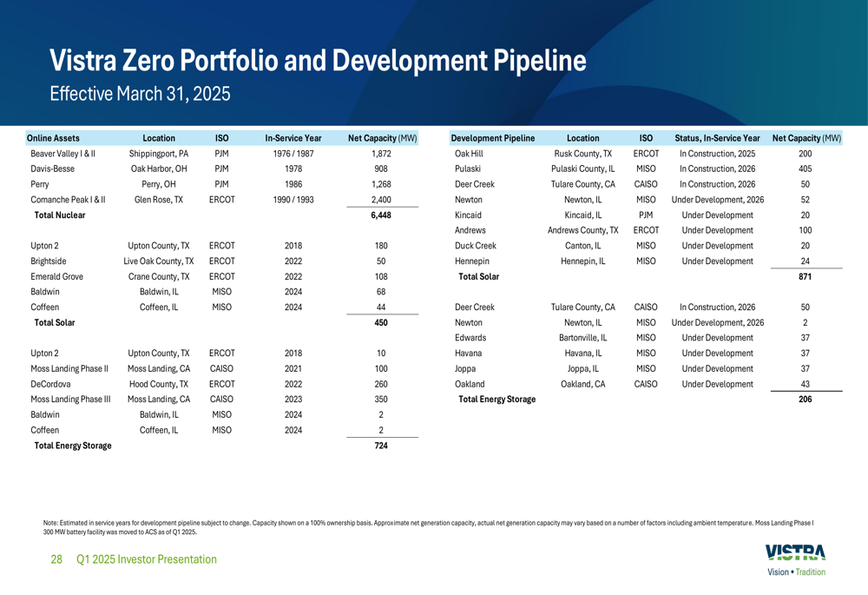Click 'In Construction, 2025' status
This screenshot has height=595, width=868.
[x=718, y=154]
